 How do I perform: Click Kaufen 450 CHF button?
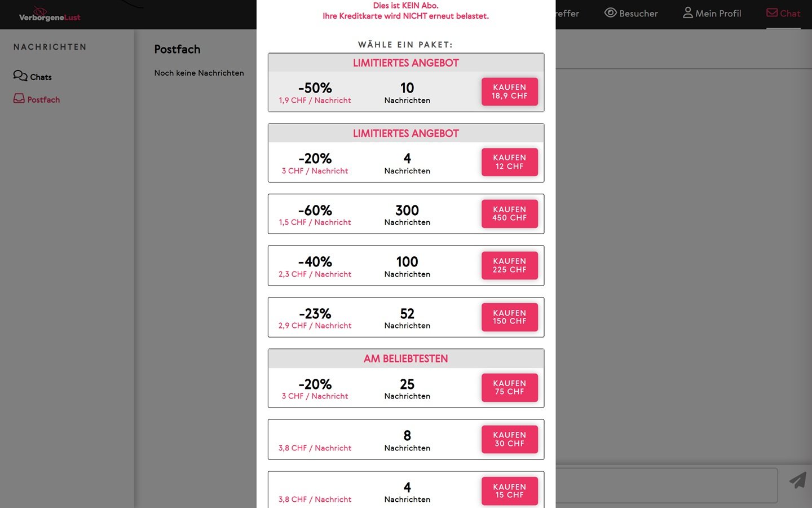509,213
